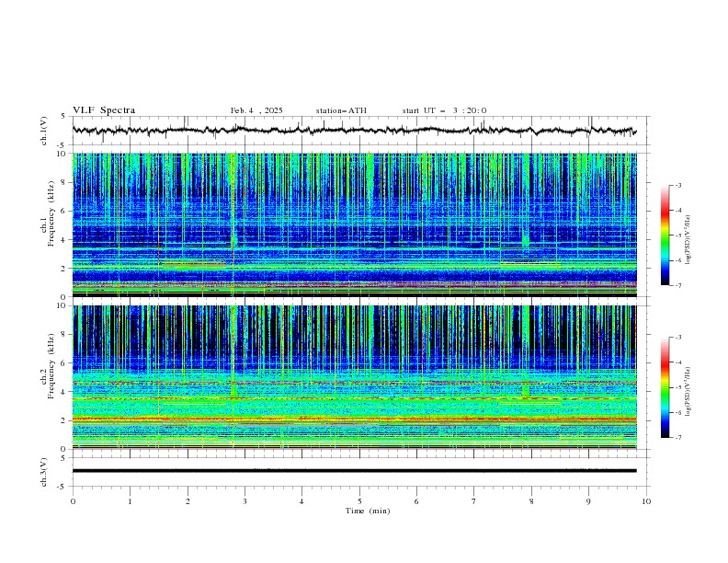Viewport: 728px width, 563px height.
Task: Click the "10" label on the time axis
Action: click(x=646, y=501)
